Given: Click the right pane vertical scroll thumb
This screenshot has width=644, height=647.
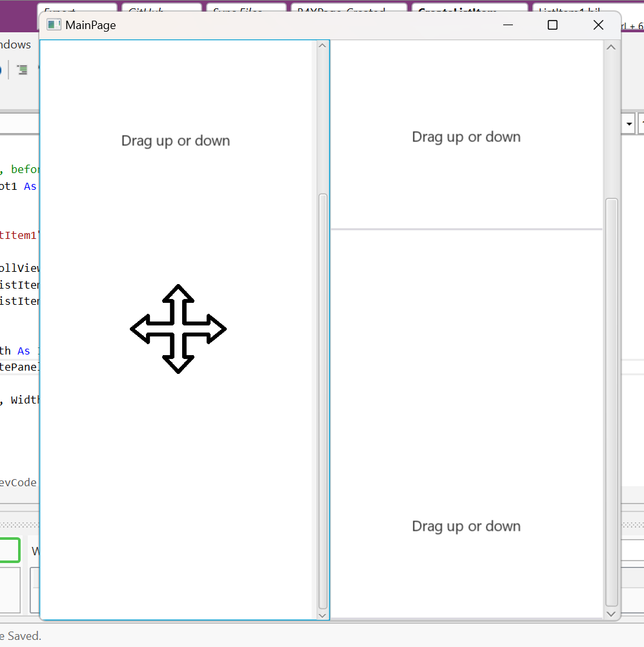Looking at the screenshot, I should (612, 402).
